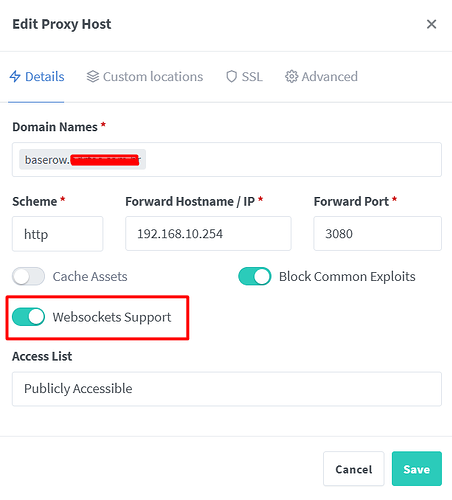Switch to the Custom locations tab
The height and width of the screenshot is (500, 452).
(x=145, y=76)
